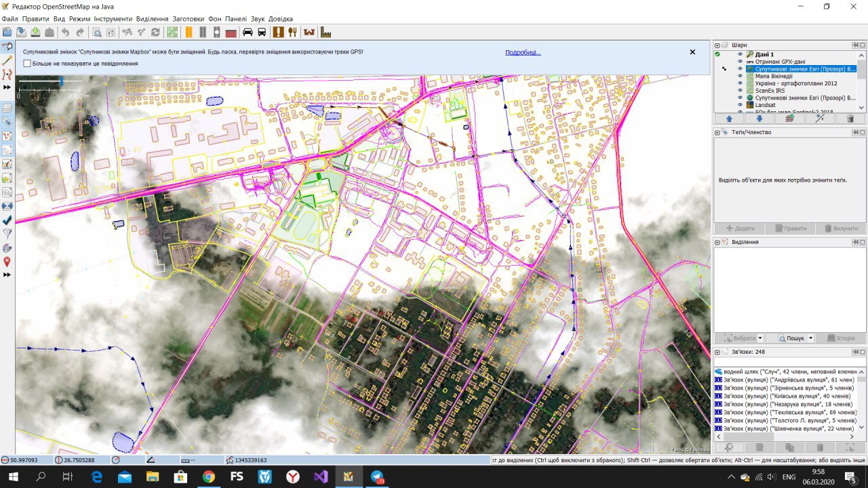Click the Redo arrow in toolbar
The width and height of the screenshot is (868, 488).
click(x=80, y=32)
